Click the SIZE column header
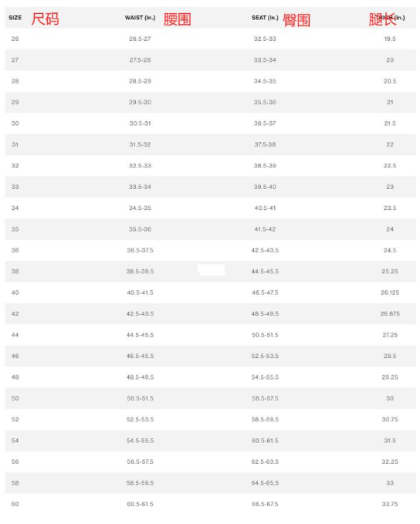This screenshot has height=524, width=420. [15, 18]
